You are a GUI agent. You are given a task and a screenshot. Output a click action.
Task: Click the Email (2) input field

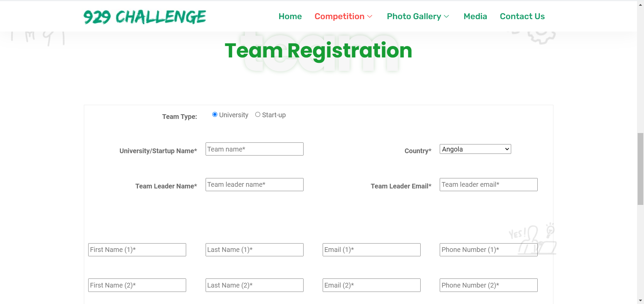click(371, 285)
